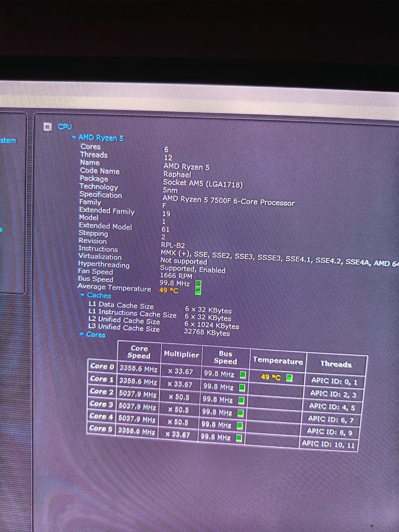This screenshot has width=399, height=532.
Task: Click the green bus speed graph icon in Core 4 row
Action: (x=239, y=426)
